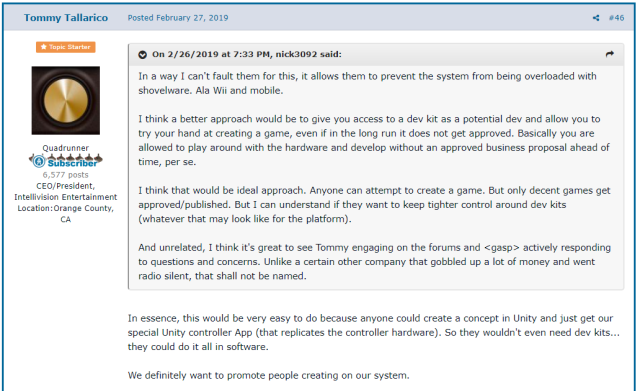640x391 pixels.
Task: Click the 'CEO/President, Intellivision Entertainment' title text
Action: (x=66, y=191)
